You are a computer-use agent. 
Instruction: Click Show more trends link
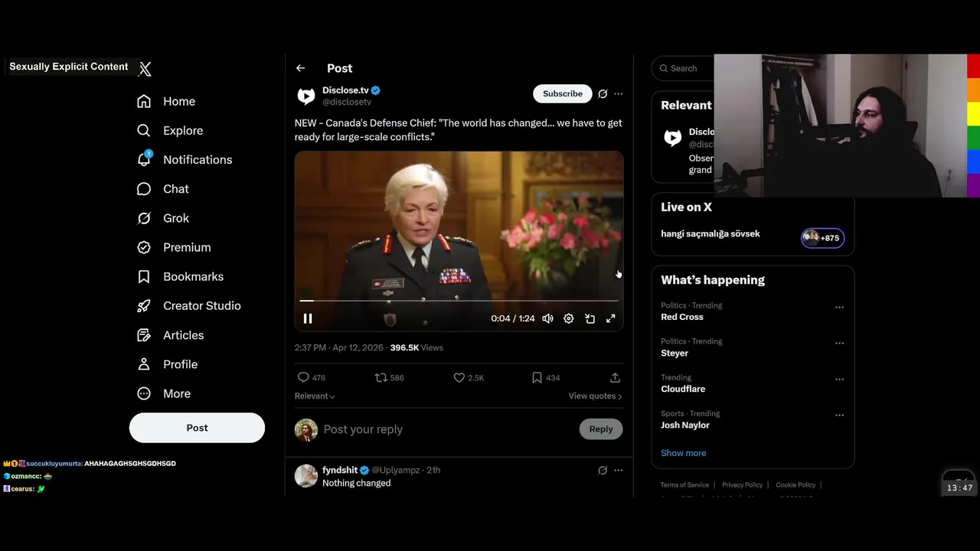684,453
